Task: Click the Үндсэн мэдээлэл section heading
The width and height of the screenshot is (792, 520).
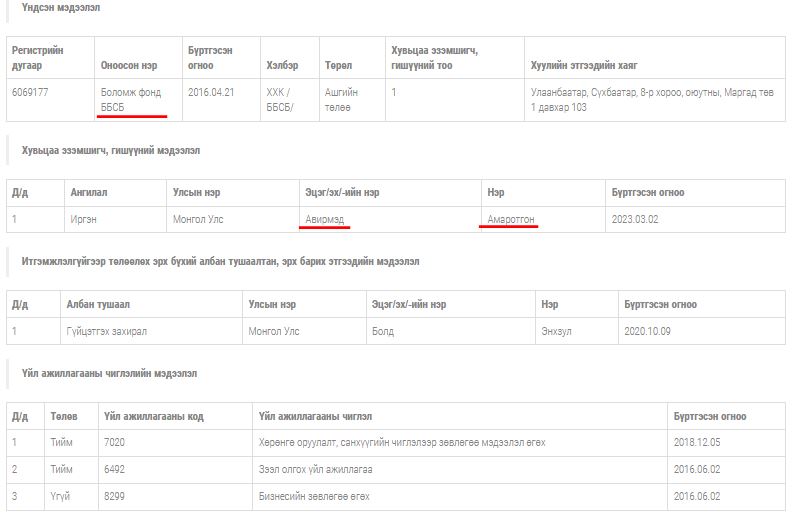Action: click(60, 8)
